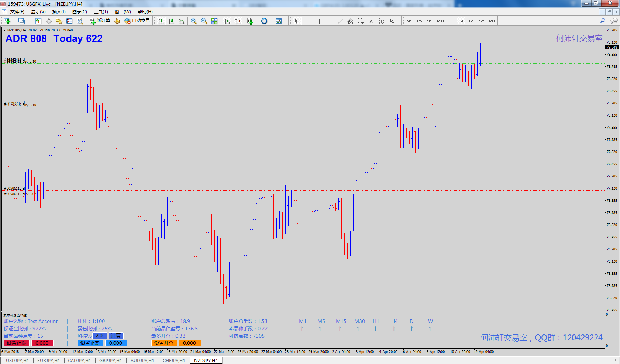This screenshot has width=620, height=364.
Task: Click 新订单 new order button
Action: pyautogui.click(x=100, y=21)
